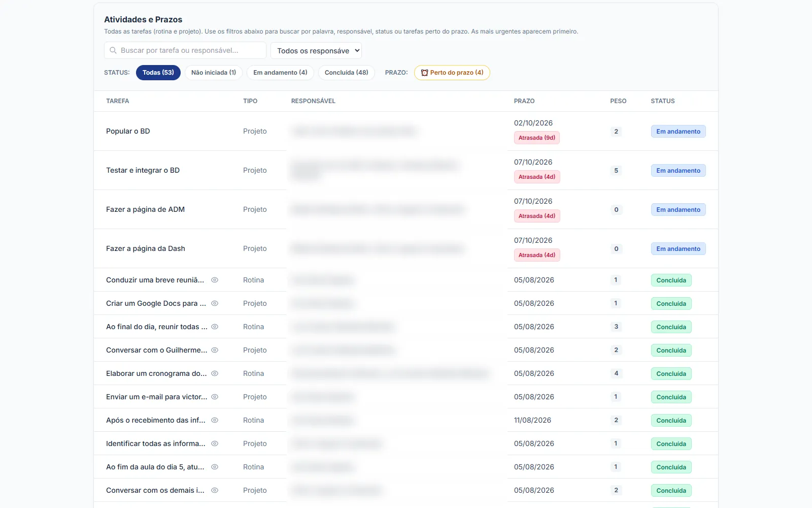Open the Fazer a página da Dash task
The width and height of the screenshot is (812, 508).
point(146,248)
